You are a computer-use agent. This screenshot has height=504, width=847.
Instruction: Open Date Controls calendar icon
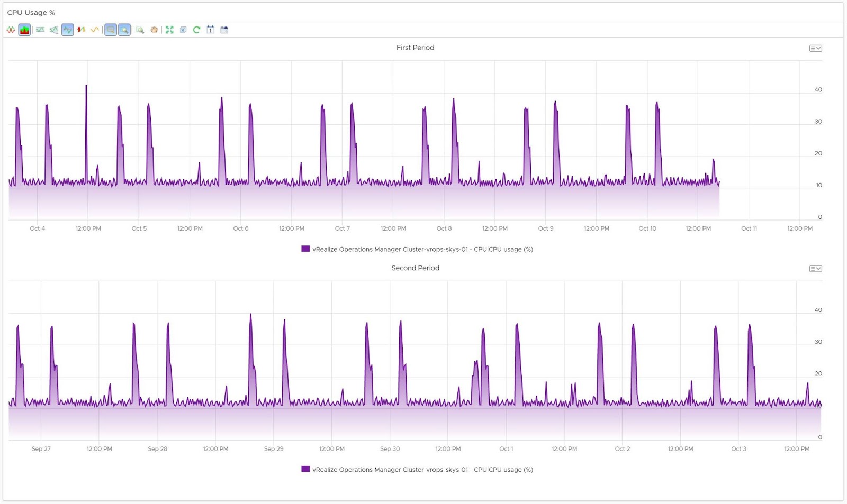click(211, 30)
